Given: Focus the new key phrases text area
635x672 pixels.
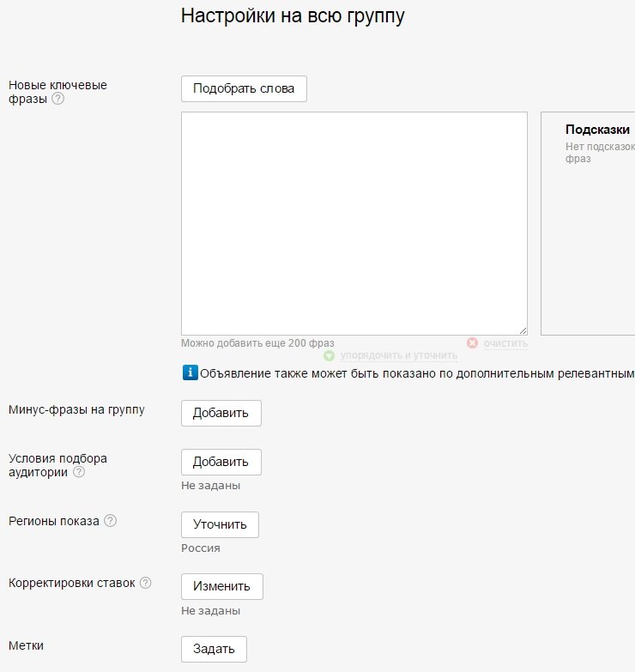Looking at the screenshot, I should coord(354,223).
